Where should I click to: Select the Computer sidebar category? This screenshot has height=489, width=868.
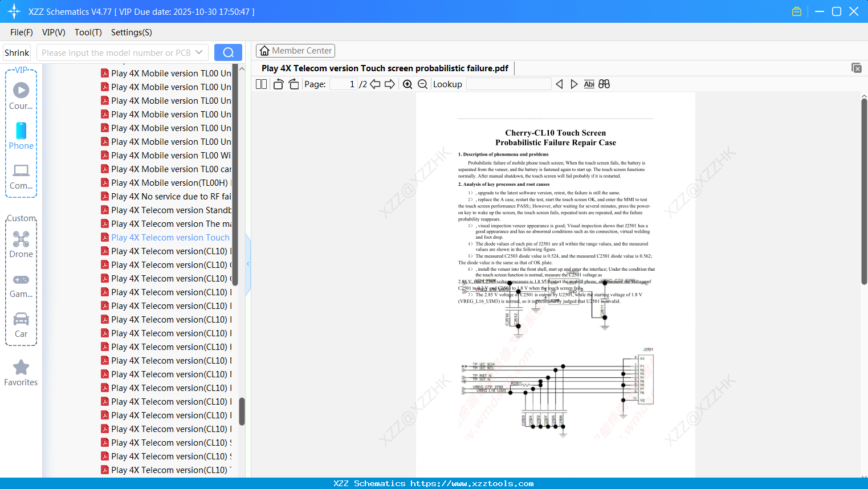(x=21, y=177)
